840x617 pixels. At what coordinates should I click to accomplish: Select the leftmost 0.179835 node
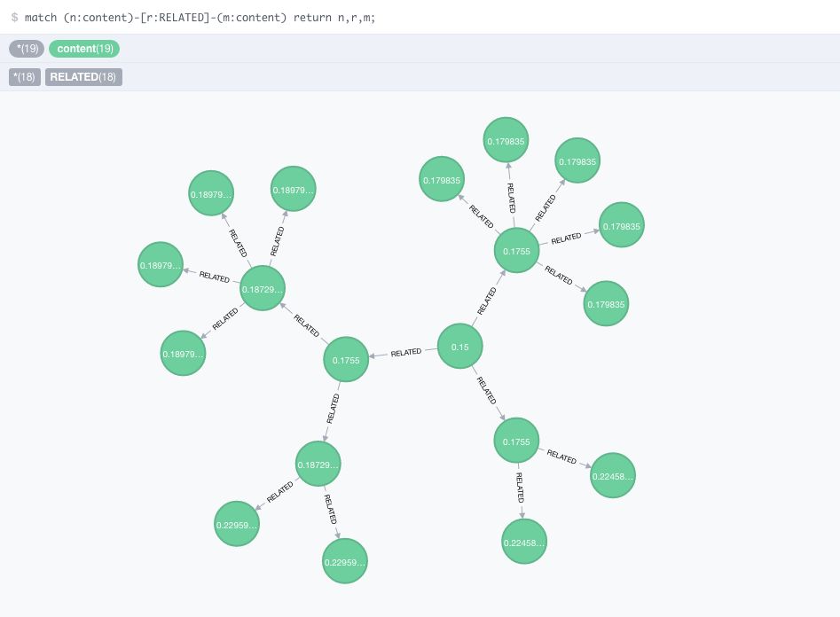pos(441,179)
